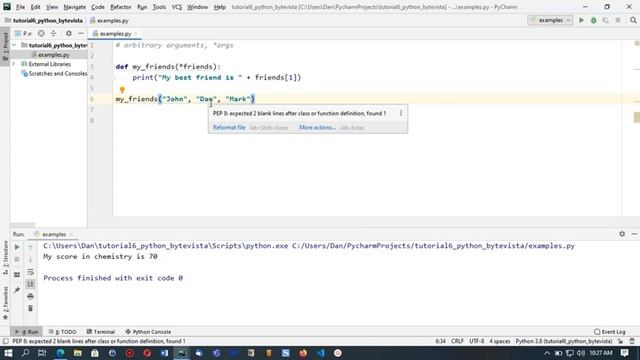Open the Python 3.8 interpreter selector
This screenshot has width=640, height=360.
click(564, 341)
